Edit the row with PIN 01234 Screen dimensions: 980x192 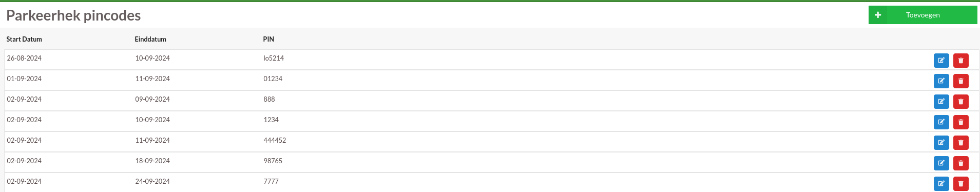pyautogui.click(x=941, y=81)
